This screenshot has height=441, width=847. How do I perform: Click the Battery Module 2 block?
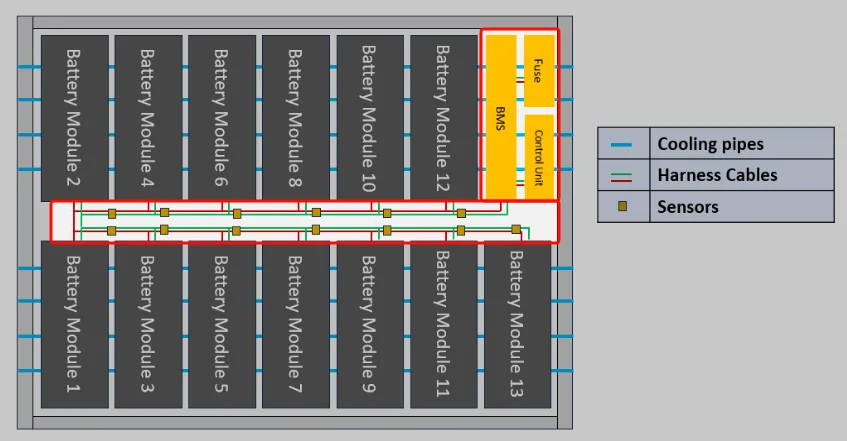pyautogui.click(x=75, y=118)
